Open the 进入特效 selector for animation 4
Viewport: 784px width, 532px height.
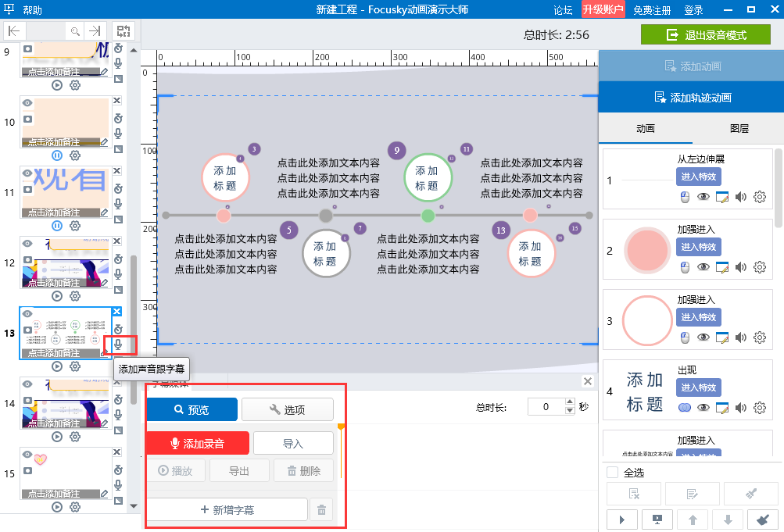(x=699, y=387)
